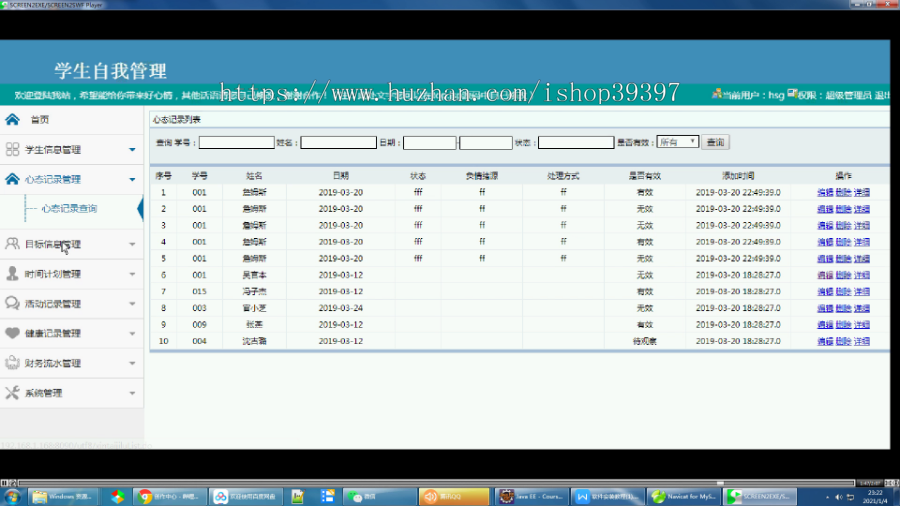The width and height of the screenshot is (900, 506).
Task: Click the chat bubble icon for 活动记录管理
Action: (x=12, y=303)
